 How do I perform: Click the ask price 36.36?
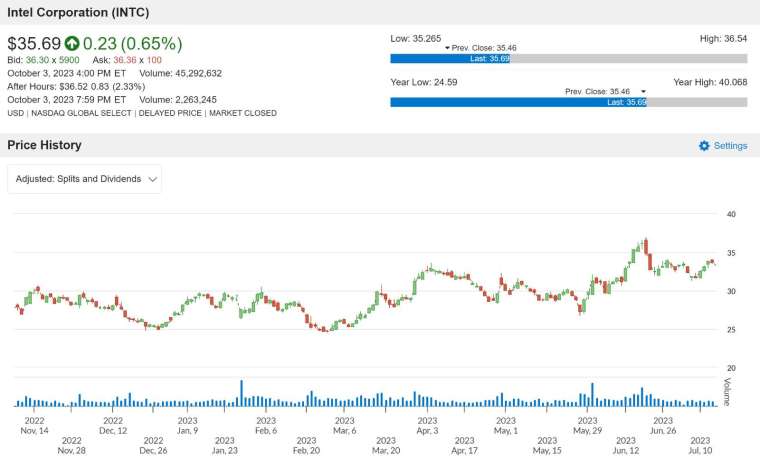(125, 60)
